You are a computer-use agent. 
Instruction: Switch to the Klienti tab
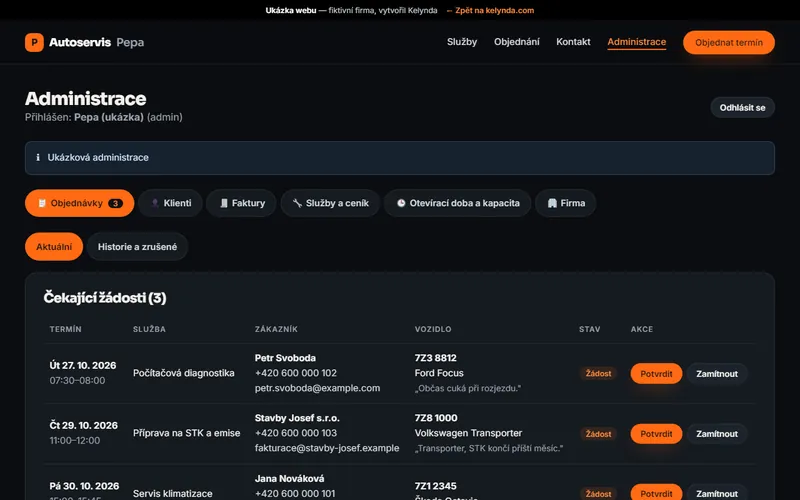point(170,203)
